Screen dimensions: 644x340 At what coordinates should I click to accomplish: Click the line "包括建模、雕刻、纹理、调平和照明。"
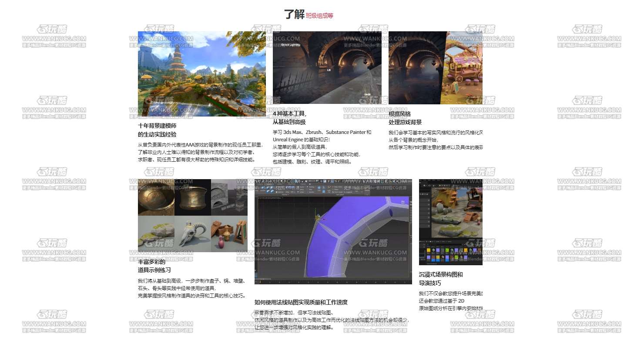tap(312, 162)
